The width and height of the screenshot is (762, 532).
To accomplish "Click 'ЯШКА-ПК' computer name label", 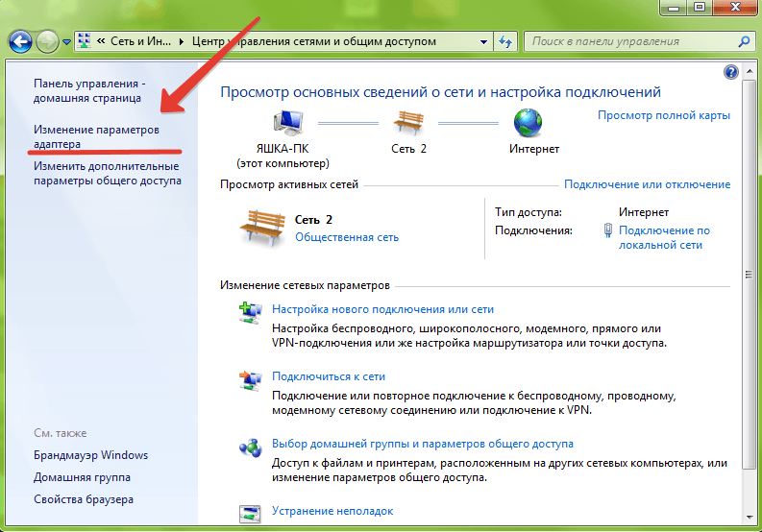I will tap(283, 149).
